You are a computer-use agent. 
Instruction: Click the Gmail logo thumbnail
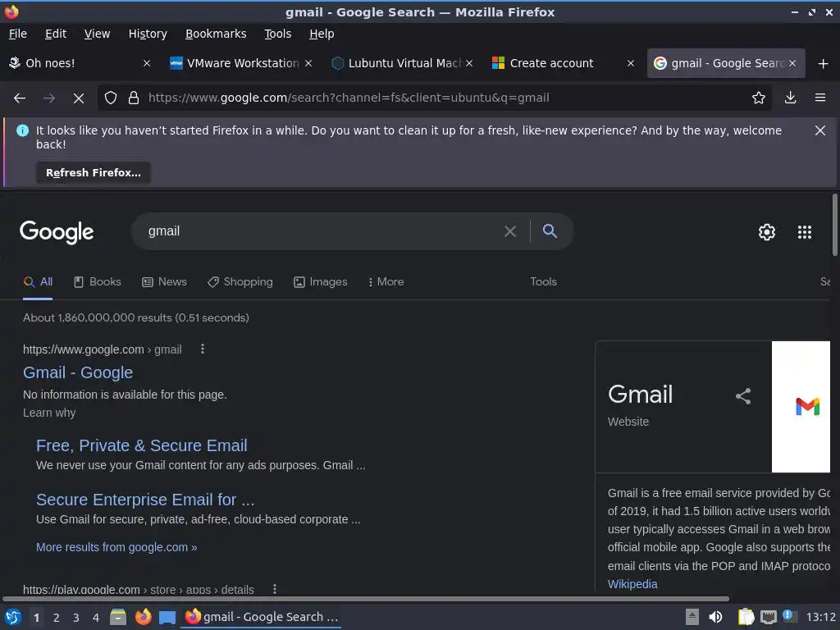801,407
